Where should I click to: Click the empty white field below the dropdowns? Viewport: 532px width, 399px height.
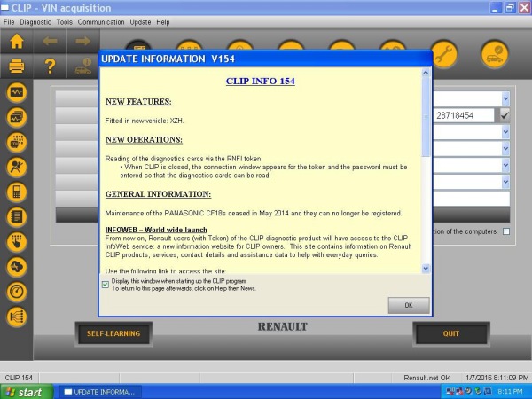tap(472, 198)
